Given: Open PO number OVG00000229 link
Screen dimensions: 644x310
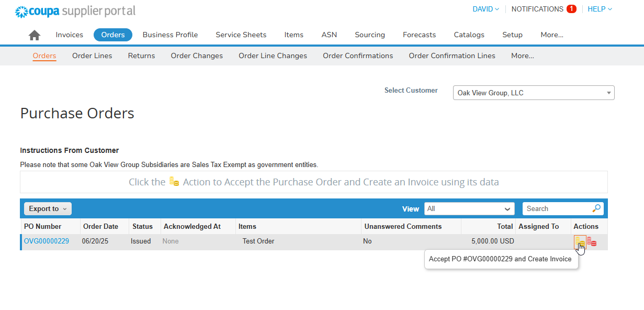Looking at the screenshot, I should coord(46,241).
